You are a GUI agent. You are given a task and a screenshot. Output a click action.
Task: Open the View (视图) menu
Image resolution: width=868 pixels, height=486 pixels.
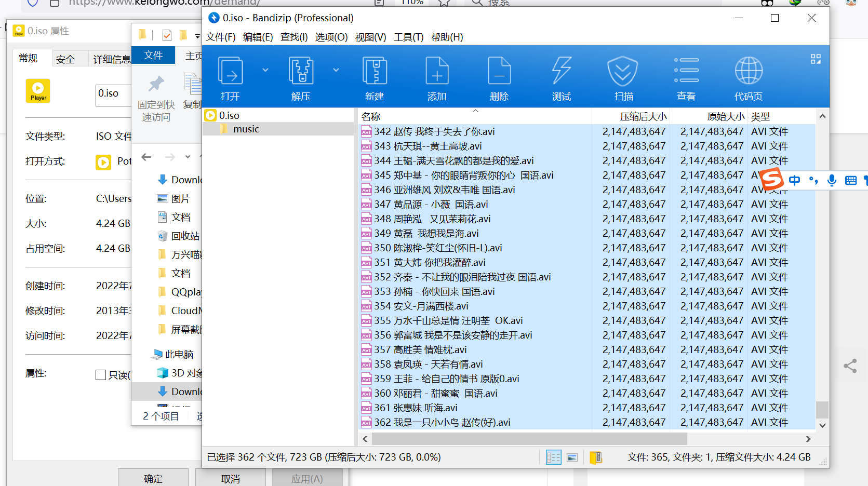[x=370, y=37]
